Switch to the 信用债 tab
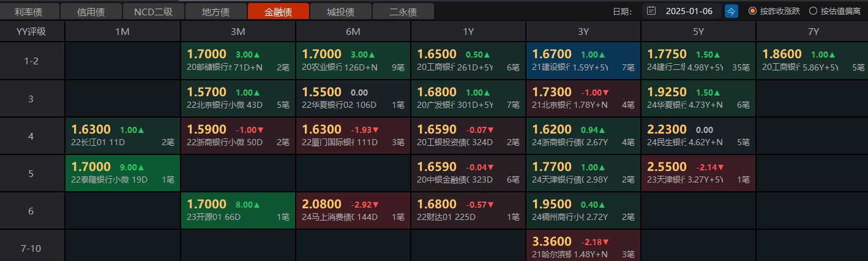 click(x=92, y=12)
